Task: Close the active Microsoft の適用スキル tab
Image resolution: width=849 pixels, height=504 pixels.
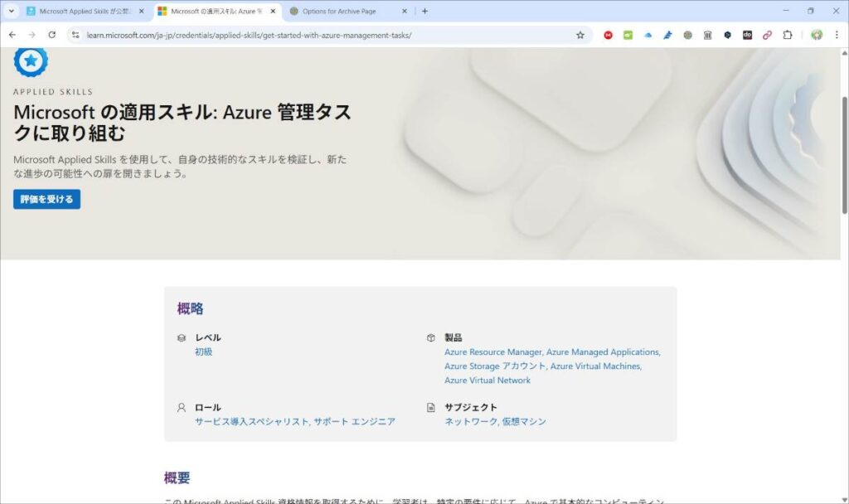Action: click(x=273, y=11)
